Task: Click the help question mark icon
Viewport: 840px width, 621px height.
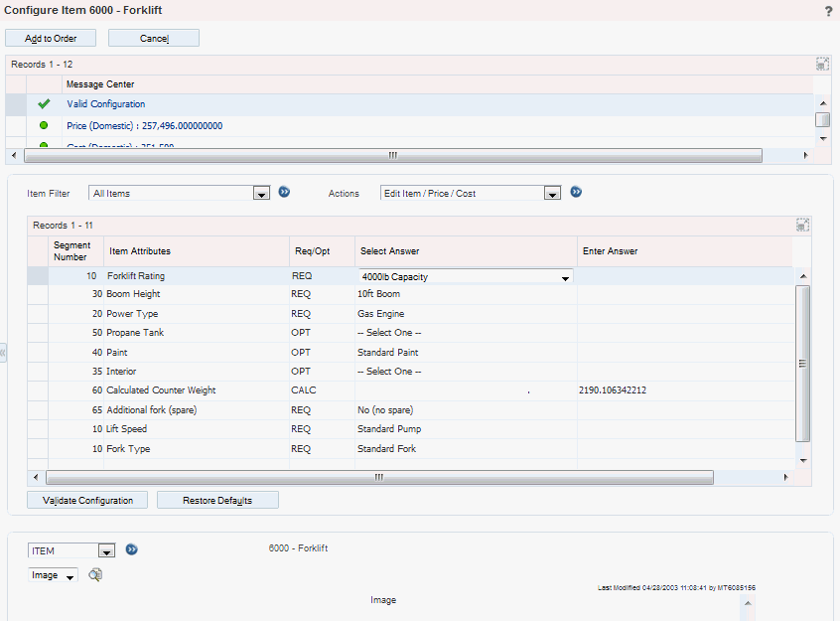Action: [828, 11]
